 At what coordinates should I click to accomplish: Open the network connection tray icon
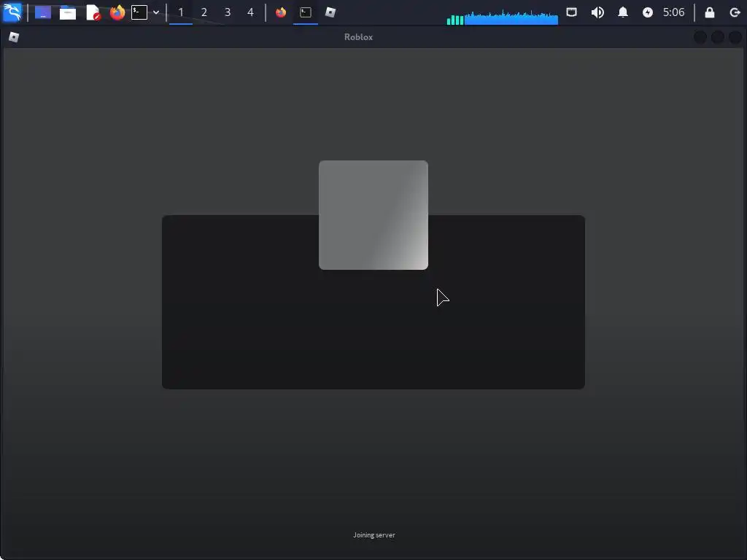(572, 12)
